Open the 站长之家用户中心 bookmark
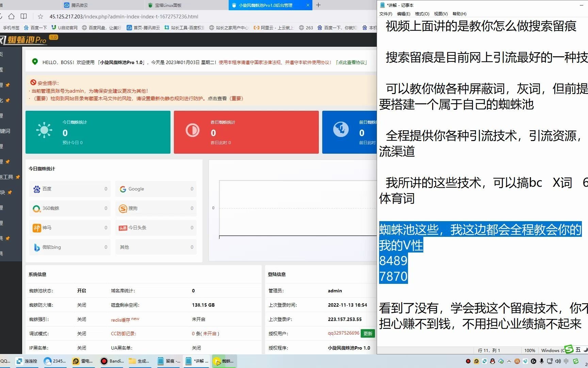The height and width of the screenshot is (368, 588). point(229,28)
